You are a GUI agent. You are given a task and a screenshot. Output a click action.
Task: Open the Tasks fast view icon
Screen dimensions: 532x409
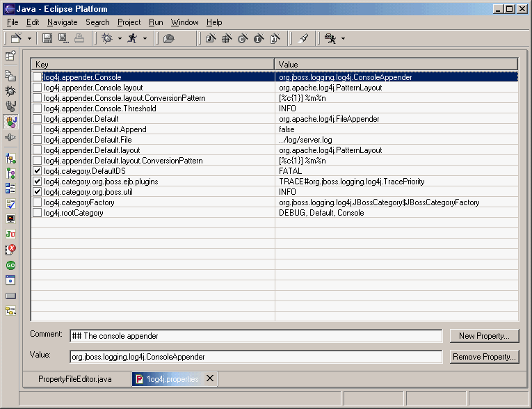click(10, 204)
